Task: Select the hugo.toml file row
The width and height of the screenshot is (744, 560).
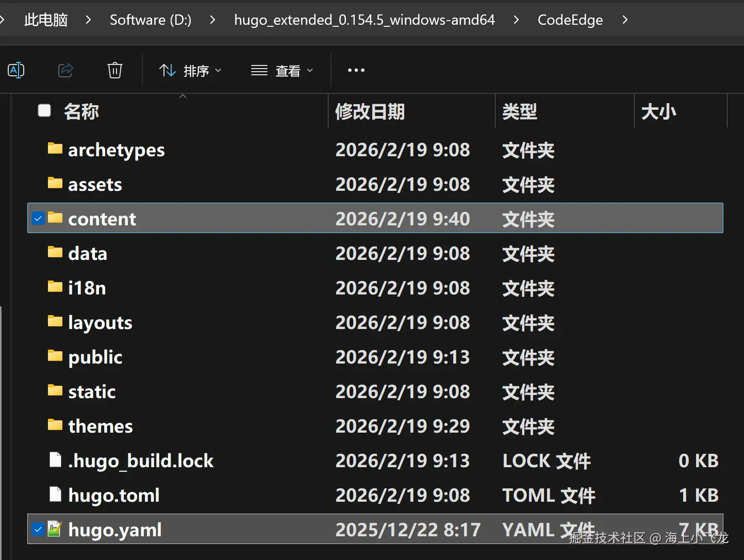Action: (375, 495)
